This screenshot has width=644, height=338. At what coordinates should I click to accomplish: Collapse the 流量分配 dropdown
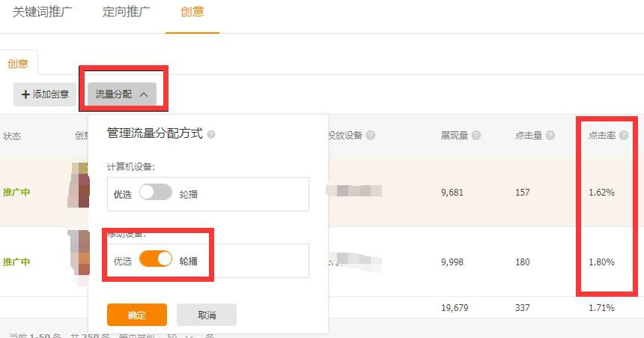[122, 94]
